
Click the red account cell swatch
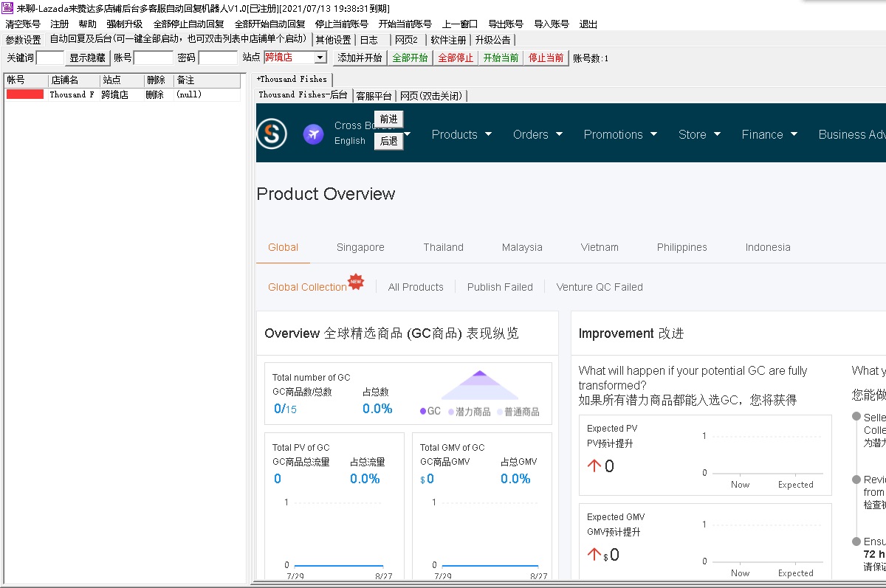[25, 94]
